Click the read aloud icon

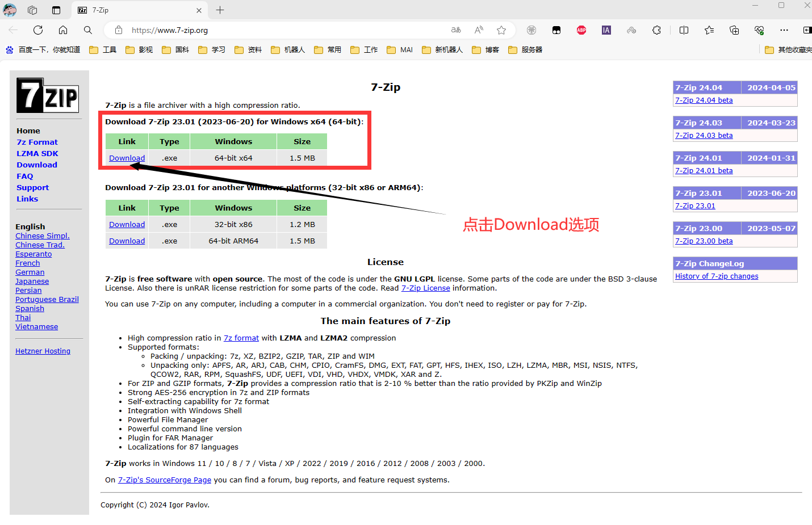click(x=479, y=30)
